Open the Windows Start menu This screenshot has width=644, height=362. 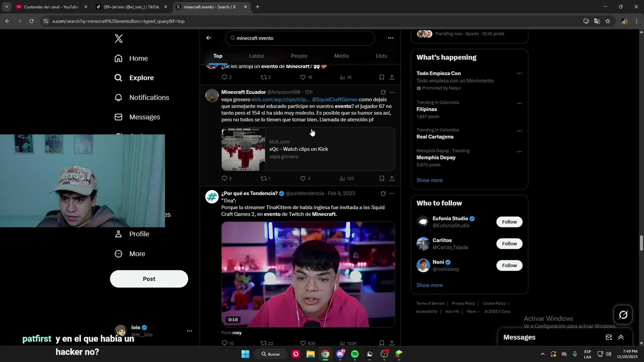(245, 354)
